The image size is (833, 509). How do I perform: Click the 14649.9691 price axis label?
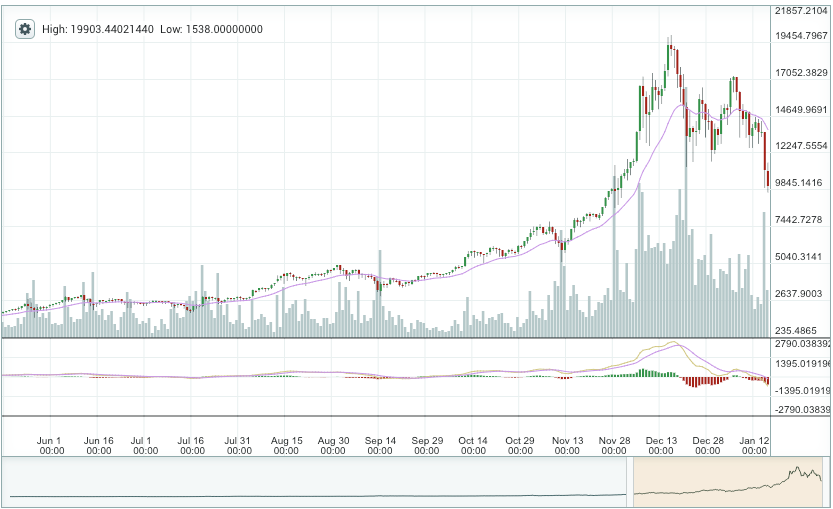[x=801, y=110]
